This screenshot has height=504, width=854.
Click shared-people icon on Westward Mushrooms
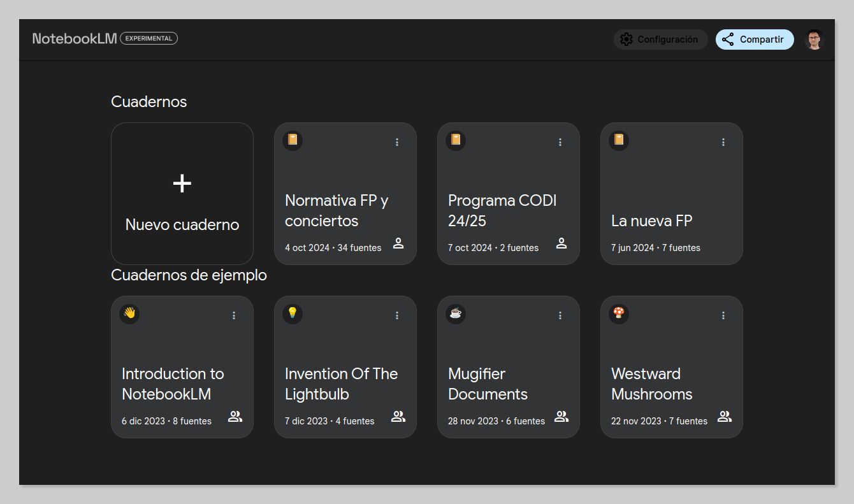pos(725,417)
